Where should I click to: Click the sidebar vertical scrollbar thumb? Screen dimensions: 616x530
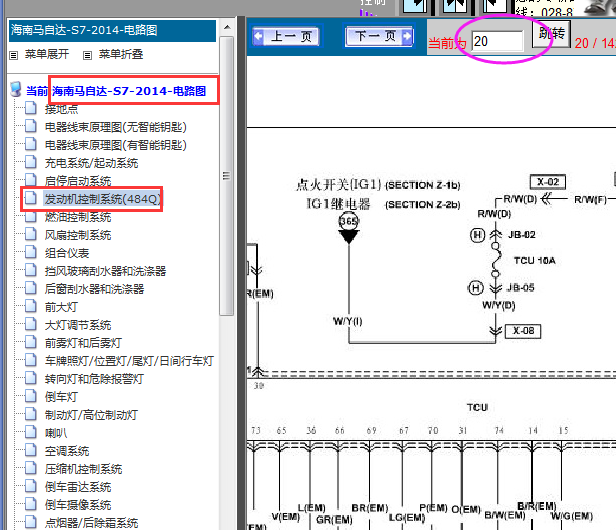[x=227, y=176]
